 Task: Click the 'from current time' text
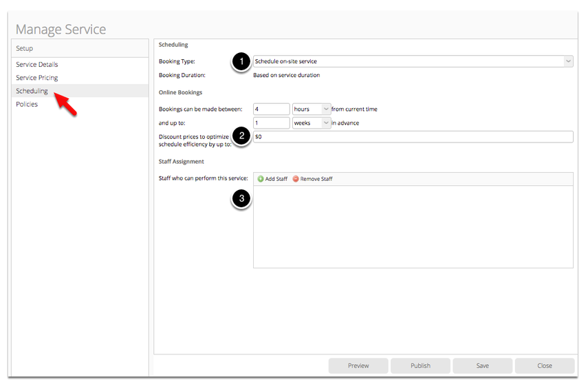tap(354, 109)
